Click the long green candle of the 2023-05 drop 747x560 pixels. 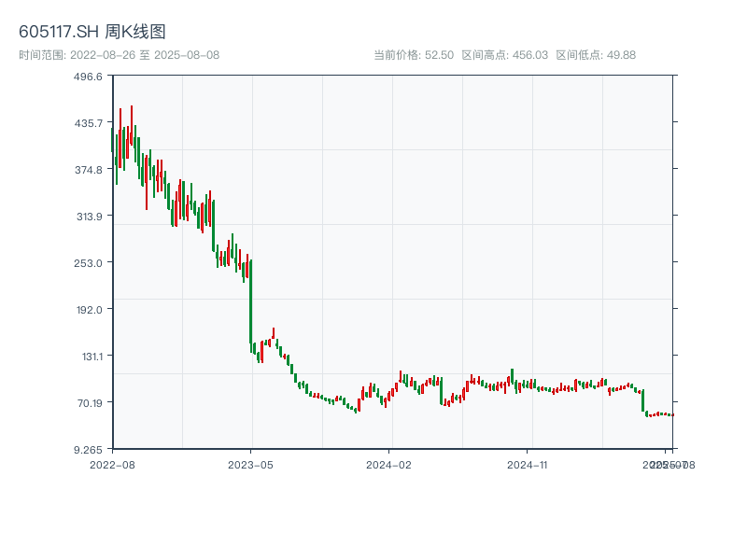250,301
